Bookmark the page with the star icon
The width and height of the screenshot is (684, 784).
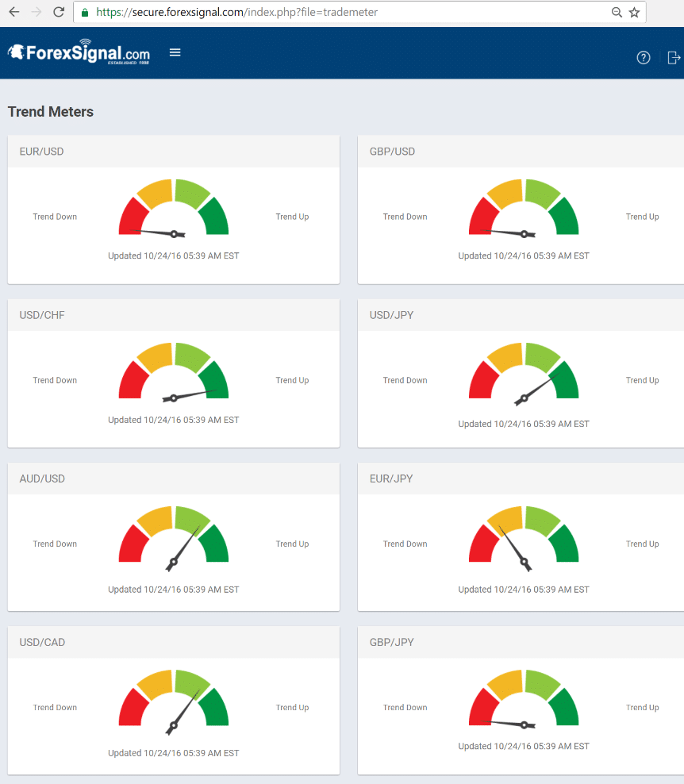pos(634,12)
